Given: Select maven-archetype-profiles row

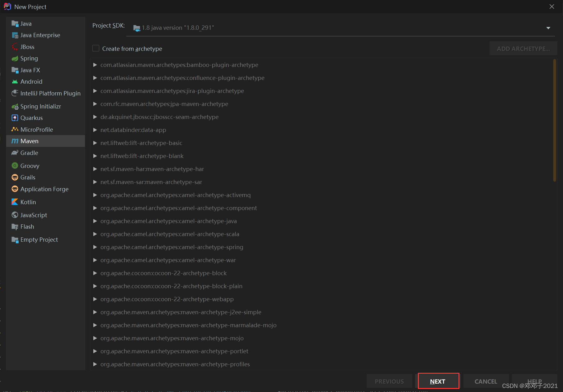Looking at the screenshot, I should pos(322,364).
